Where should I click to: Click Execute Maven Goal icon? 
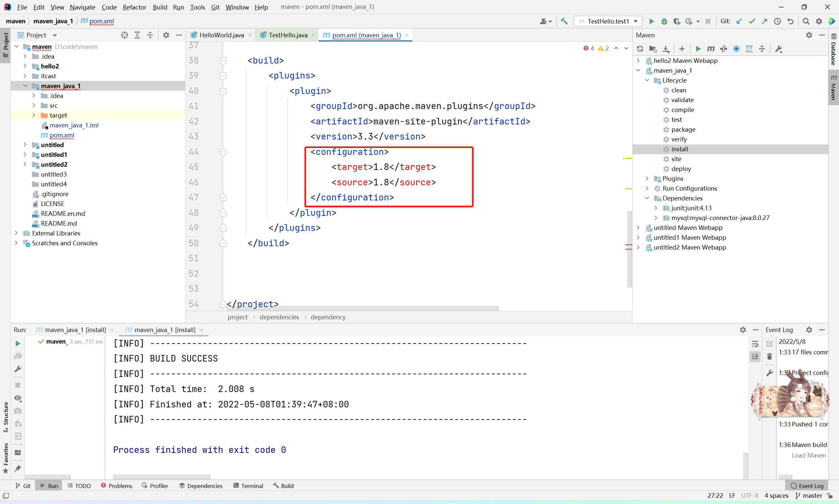coord(711,49)
